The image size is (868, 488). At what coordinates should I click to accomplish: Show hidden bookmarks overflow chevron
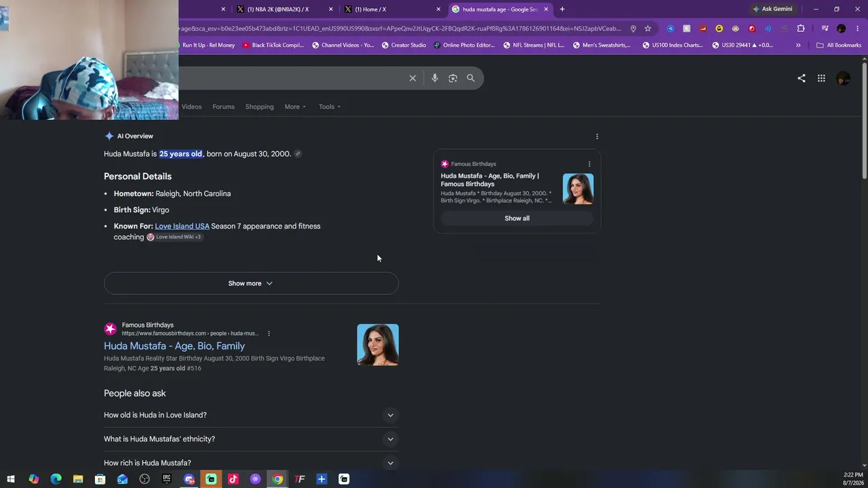[798, 45]
